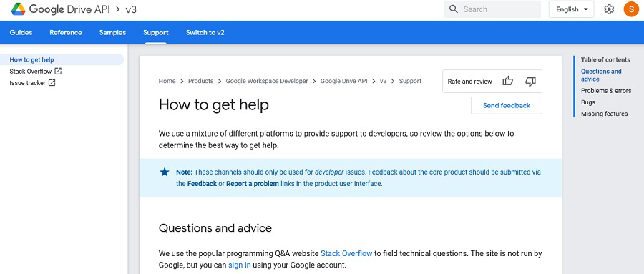Open the account avatar menu
The height and width of the screenshot is (274, 644).
(x=631, y=9)
